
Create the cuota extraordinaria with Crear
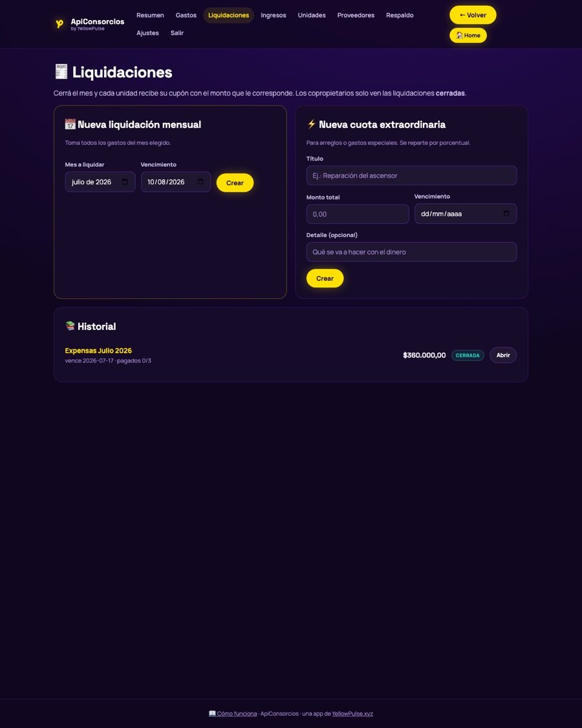[325, 278]
